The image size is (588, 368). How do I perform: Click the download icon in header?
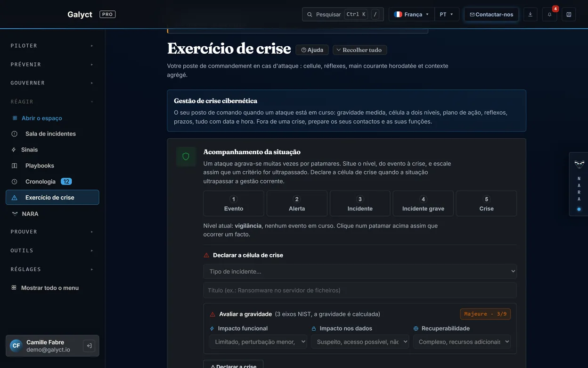tap(530, 14)
